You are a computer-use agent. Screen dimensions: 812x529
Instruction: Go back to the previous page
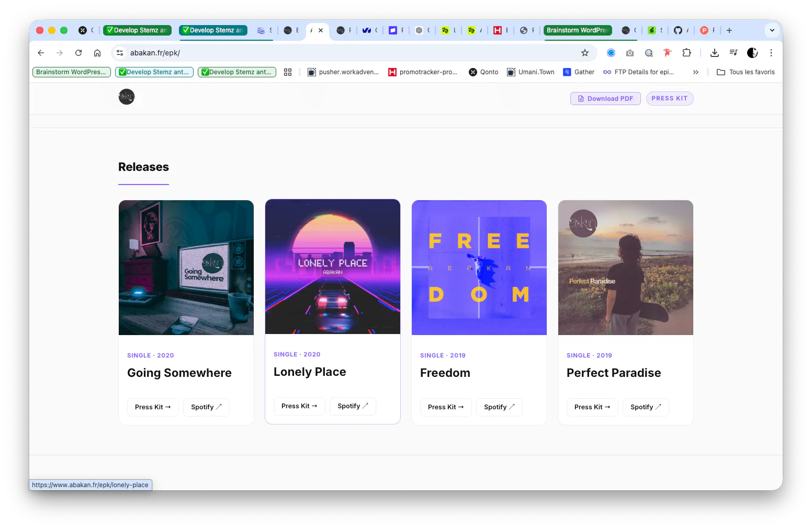(x=41, y=53)
